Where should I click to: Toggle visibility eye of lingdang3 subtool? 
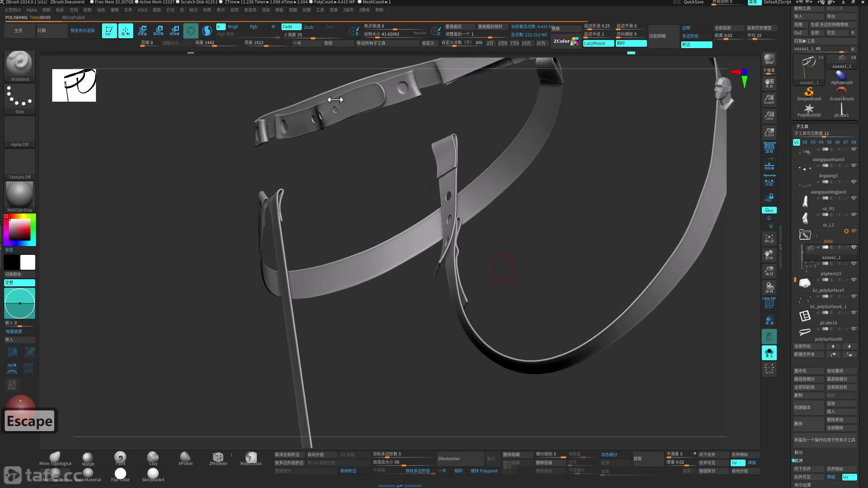[x=854, y=165]
